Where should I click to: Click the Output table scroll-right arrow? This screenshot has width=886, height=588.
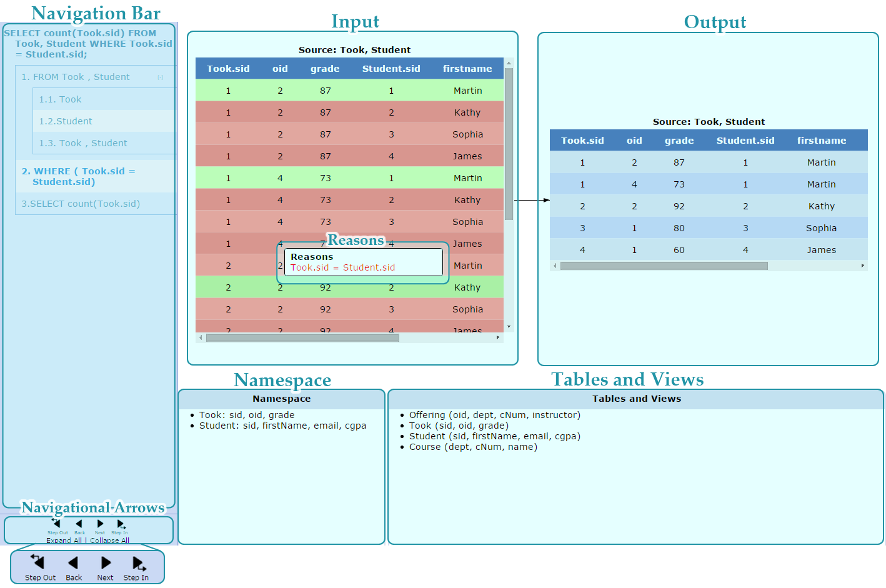(863, 266)
